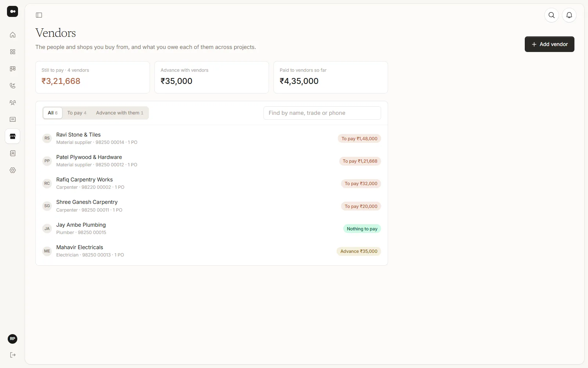
Task: Open the contacts book icon in sidebar
Action: [12, 153]
